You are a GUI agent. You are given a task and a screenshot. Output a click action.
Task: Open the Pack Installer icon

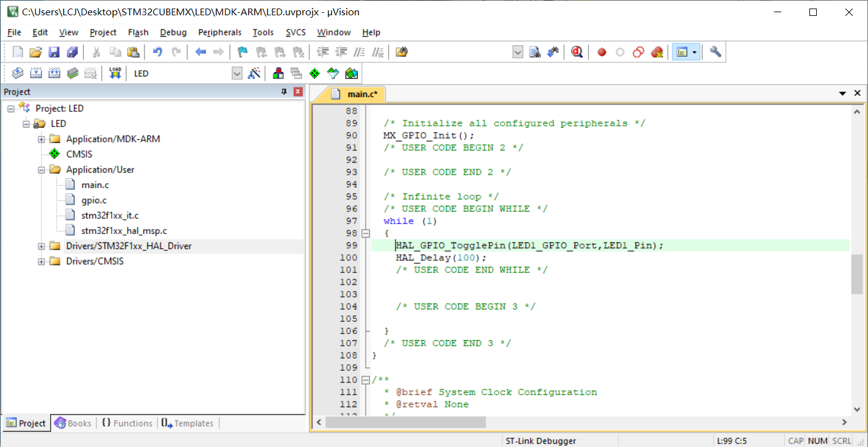[351, 73]
